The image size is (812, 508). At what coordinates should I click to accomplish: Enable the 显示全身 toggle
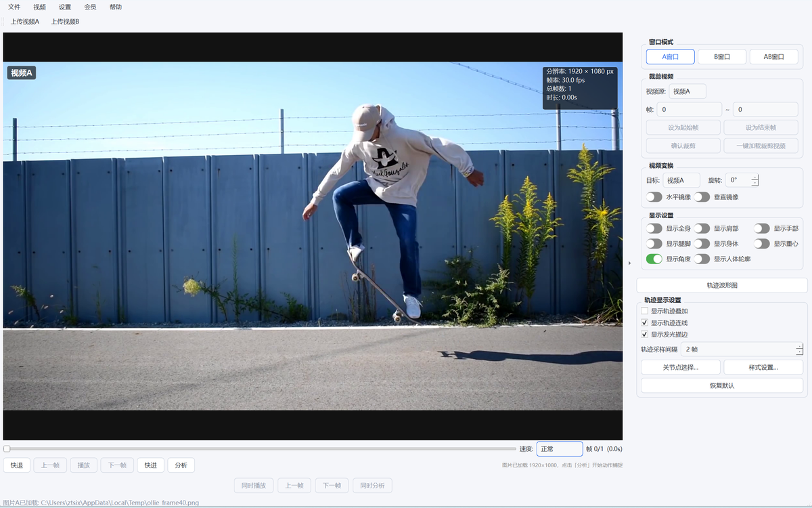pyautogui.click(x=654, y=228)
